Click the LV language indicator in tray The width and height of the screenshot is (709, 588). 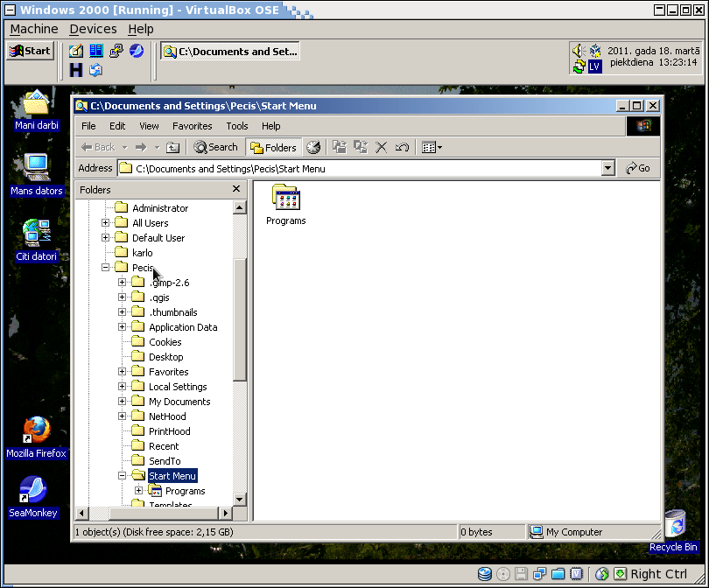click(x=594, y=66)
